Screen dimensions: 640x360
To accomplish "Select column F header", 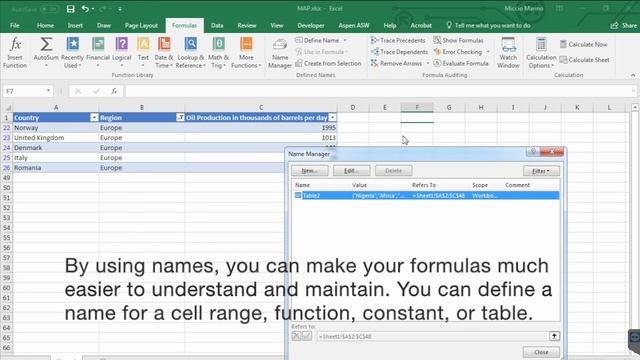I will (x=417, y=107).
